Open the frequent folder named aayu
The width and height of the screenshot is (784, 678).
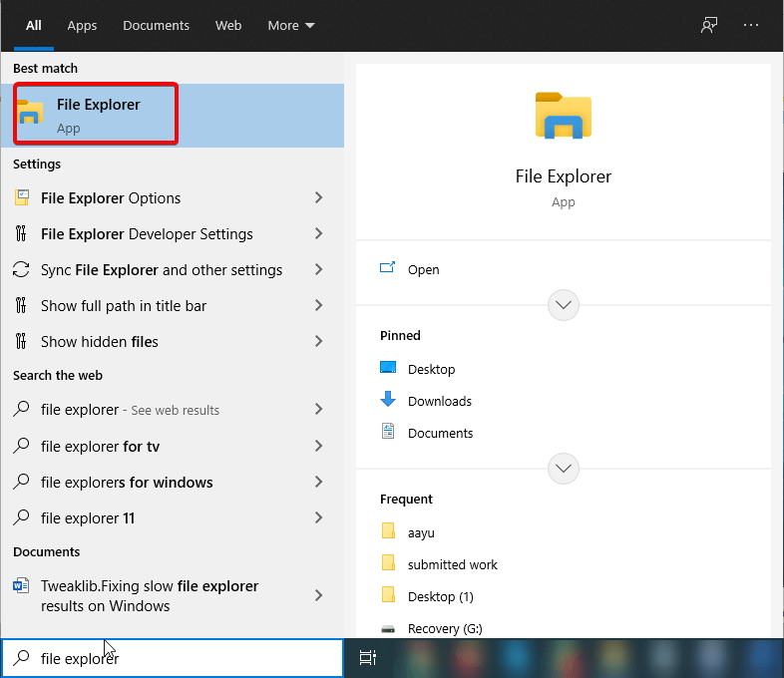[421, 532]
